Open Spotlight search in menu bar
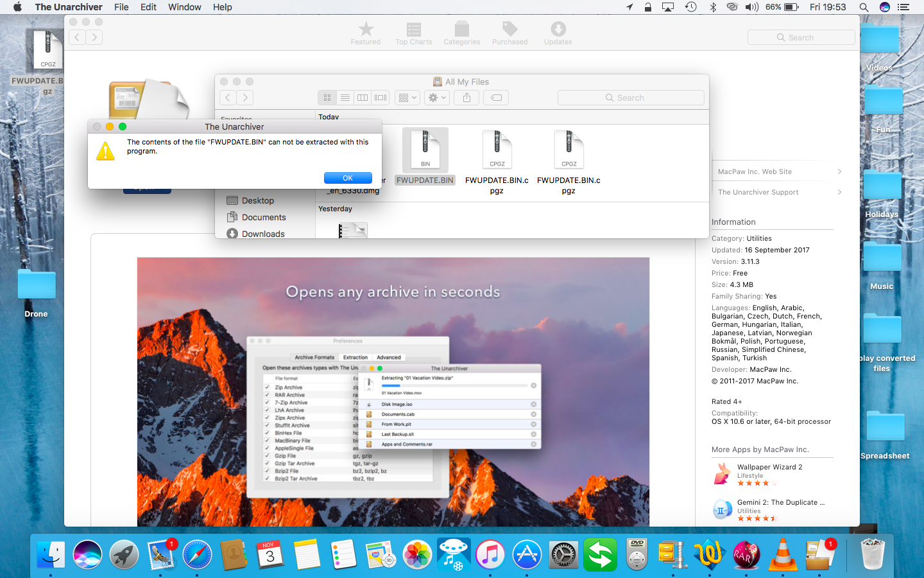The image size is (924, 578). click(x=864, y=7)
